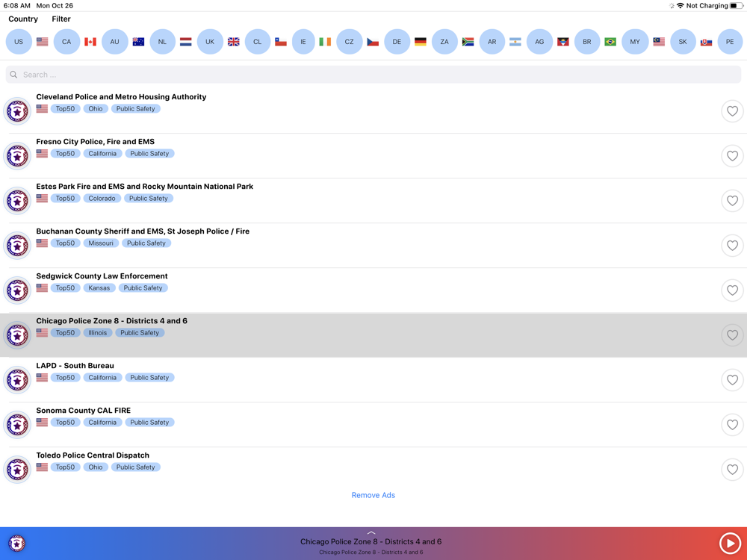Open the Filter tab
Screen dimensions: 747x560
(61, 19)
